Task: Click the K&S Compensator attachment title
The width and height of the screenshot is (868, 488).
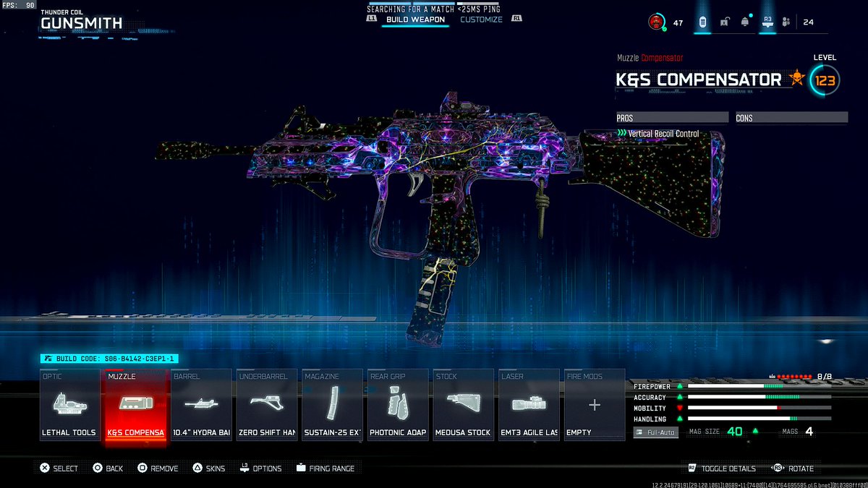Action: click(699, 80)
